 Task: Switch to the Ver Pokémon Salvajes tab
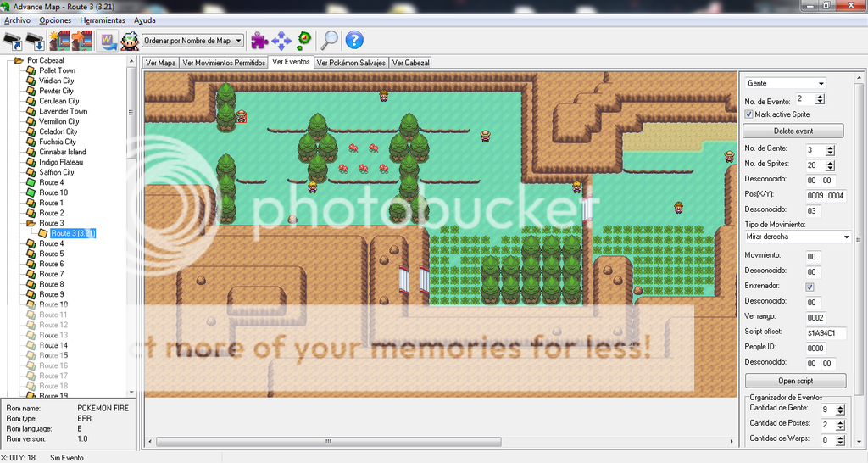point(352,63)
